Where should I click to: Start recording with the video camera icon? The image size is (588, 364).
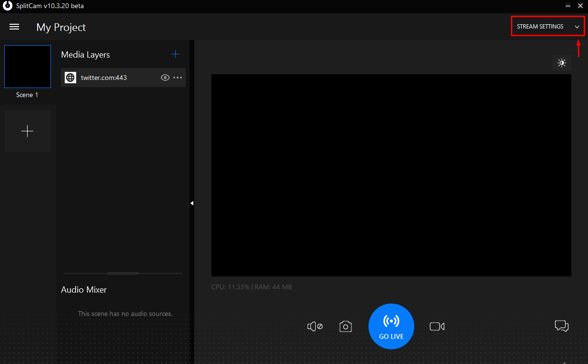point(437,326)
